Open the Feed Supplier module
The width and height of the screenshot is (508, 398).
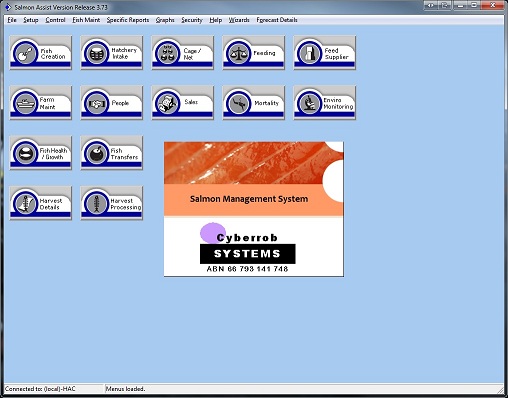point(325,53)
